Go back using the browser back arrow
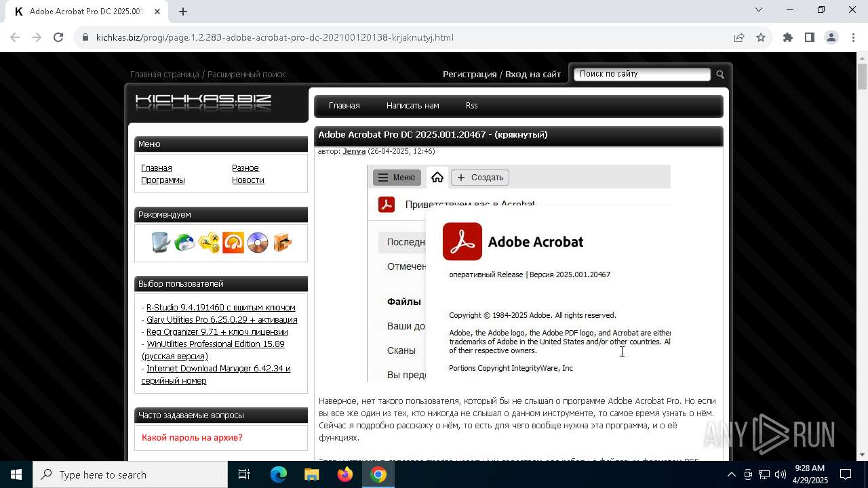Image resolution: width=868 pixels, height=488 pixels. 15,37
